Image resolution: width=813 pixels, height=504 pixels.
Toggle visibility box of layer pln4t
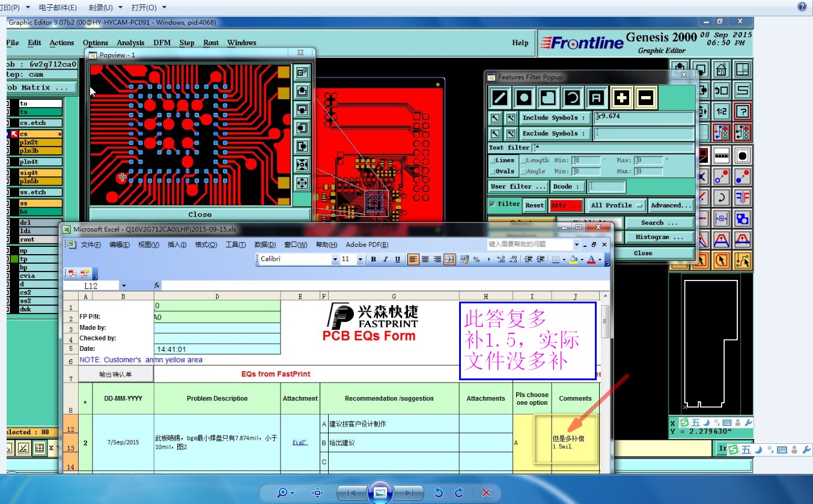pyautogui.click(x=8, y=162)
